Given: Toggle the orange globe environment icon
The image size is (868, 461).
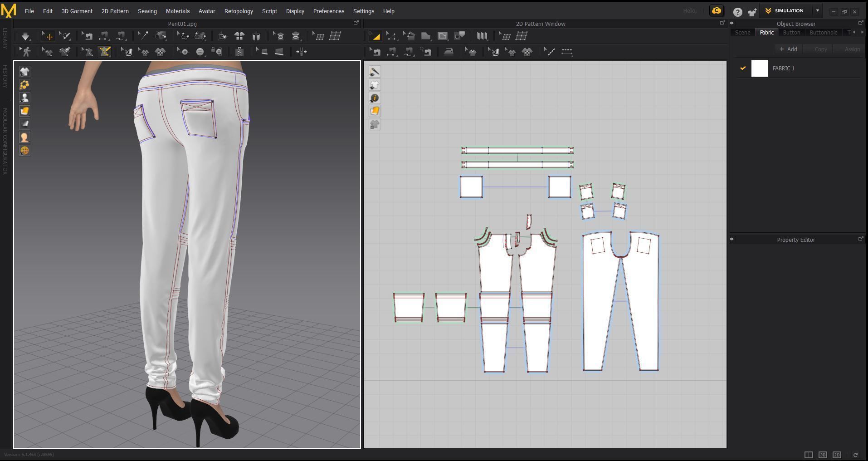Looking at the screenshot, I should point(24,151).
